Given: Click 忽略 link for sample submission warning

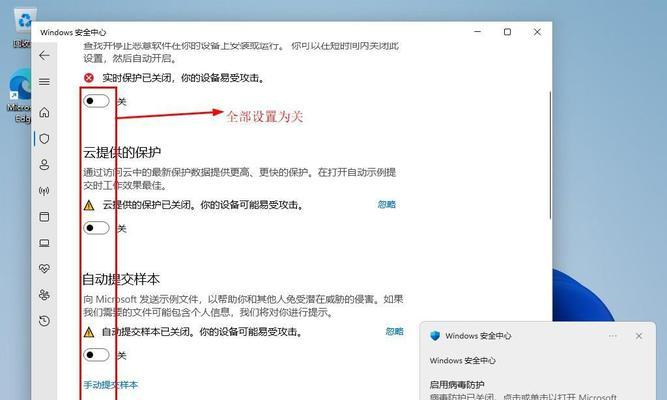Looking at the screenshot, I should [x=394, y=331].
